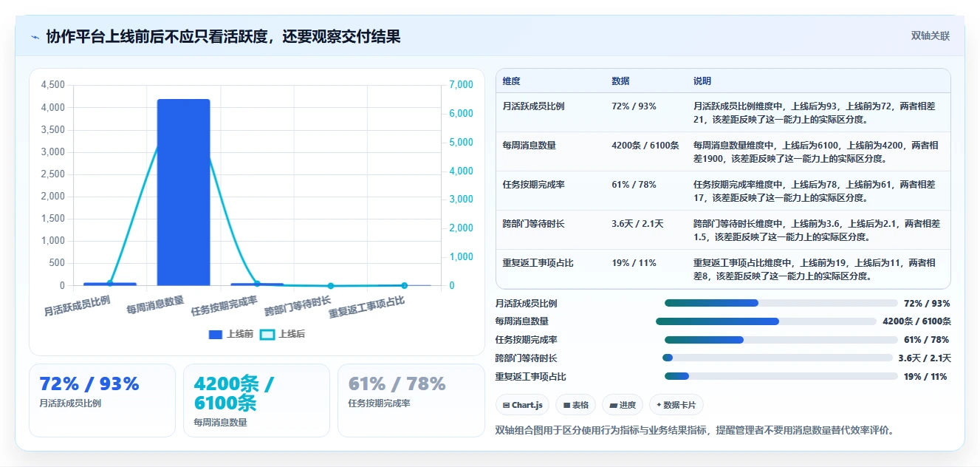Click the 每周消息数量 blue bar in chart

click(183, 192)
